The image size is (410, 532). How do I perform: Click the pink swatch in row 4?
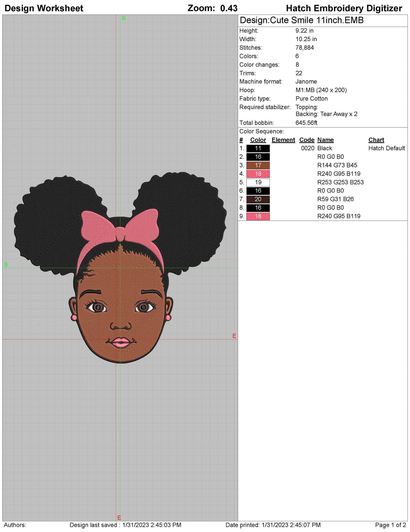258,174
